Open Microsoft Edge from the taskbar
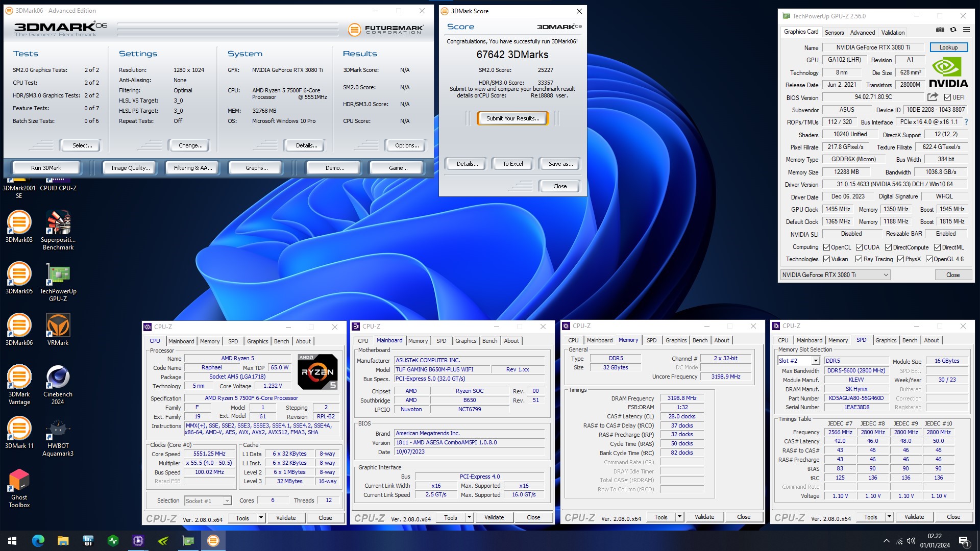 tap(38, 541)
